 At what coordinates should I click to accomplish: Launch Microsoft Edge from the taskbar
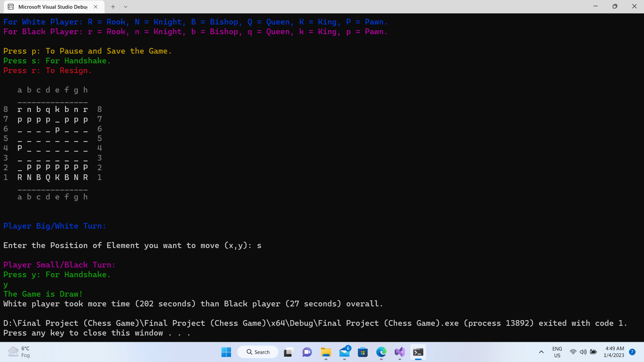381,352
